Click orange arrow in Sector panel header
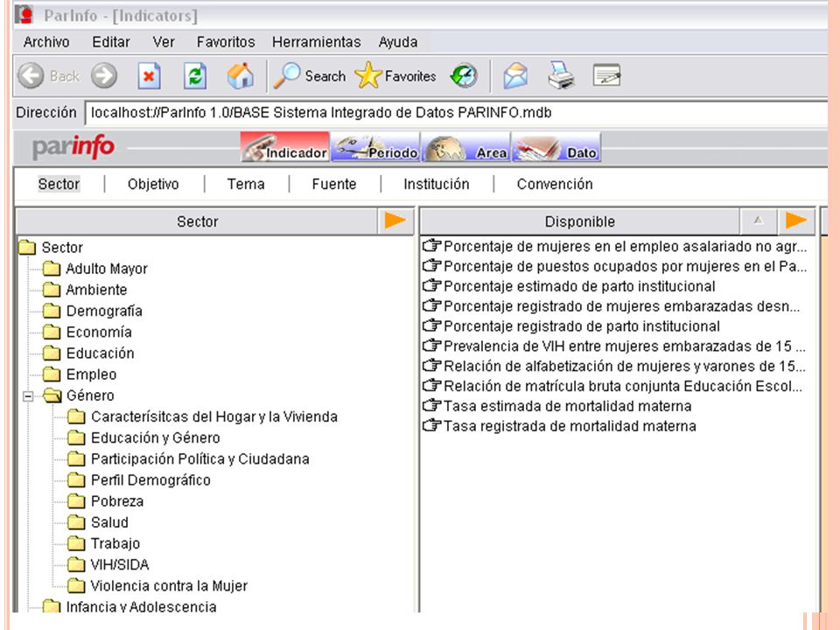The image size is (840, 630). tap(395, 220)
